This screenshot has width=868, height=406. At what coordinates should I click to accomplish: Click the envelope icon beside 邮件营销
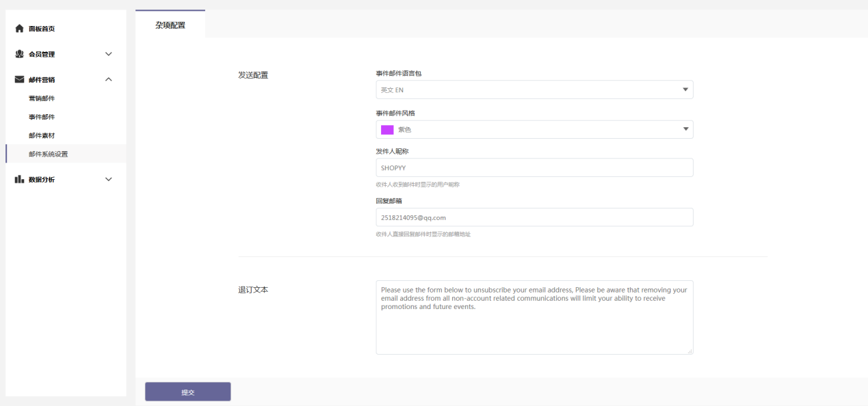18,79
